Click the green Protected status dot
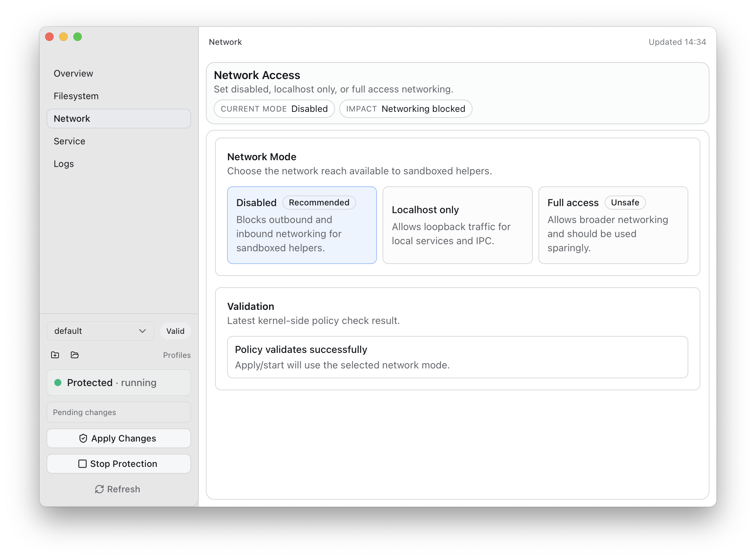 (58, 383)
